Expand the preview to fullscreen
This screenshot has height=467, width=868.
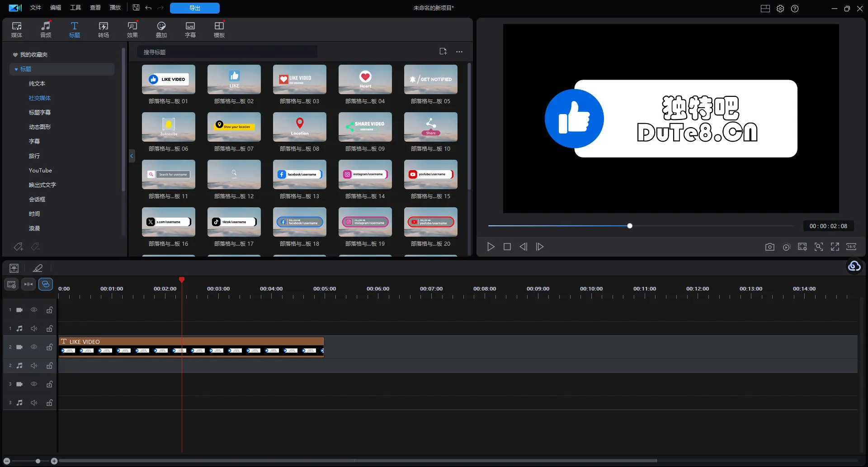pos(835,247)
